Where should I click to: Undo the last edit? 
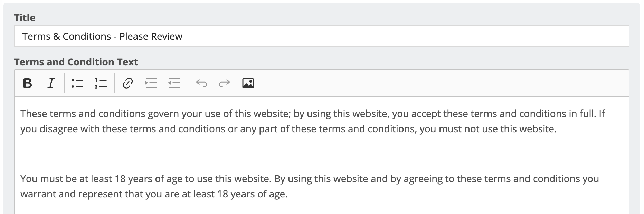[x=201, y=83]
